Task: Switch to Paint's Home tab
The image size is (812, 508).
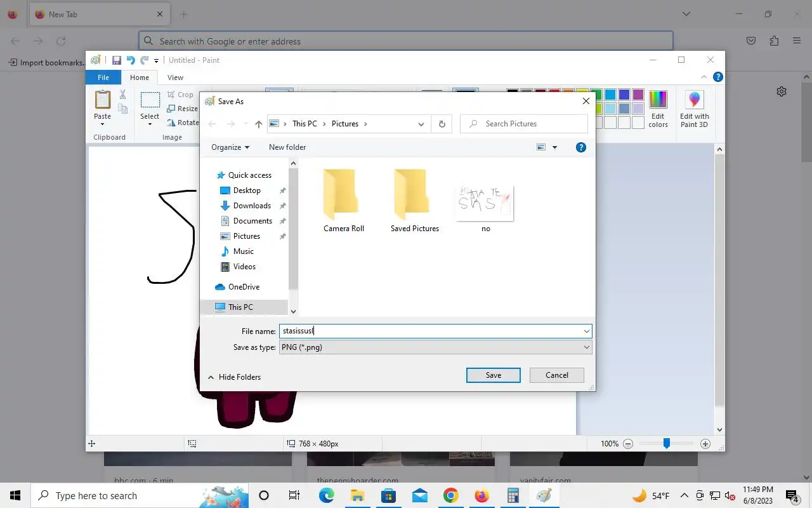Action: click(140, 77)
